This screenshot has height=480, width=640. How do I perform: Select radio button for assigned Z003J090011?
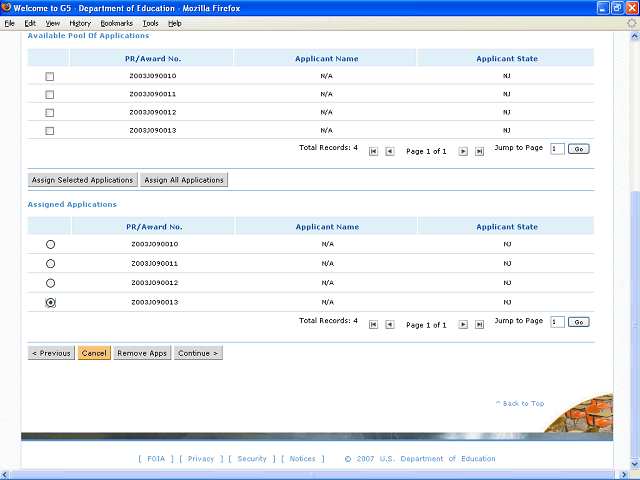(x=51, y=264)
